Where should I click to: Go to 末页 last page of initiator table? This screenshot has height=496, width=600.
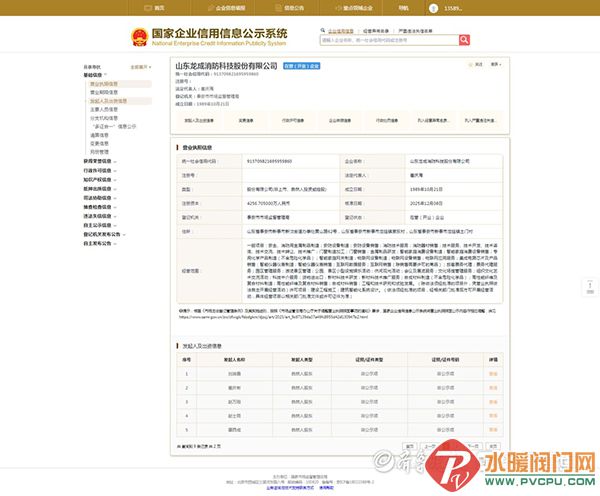tap(493, 446)
